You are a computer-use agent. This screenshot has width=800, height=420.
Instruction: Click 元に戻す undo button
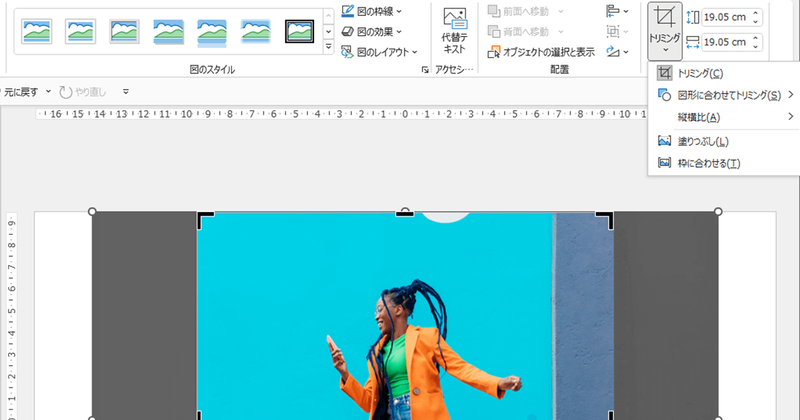click(21, 92)
